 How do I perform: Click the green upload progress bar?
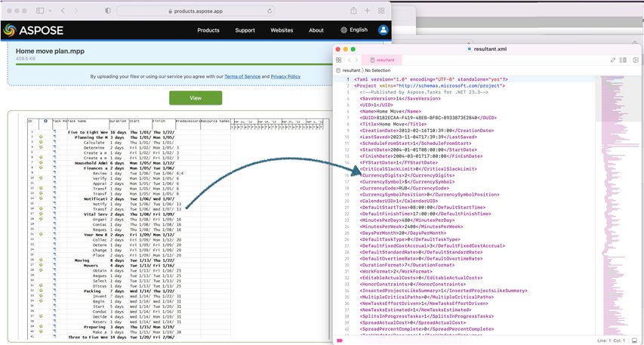[x=176, y=64]
